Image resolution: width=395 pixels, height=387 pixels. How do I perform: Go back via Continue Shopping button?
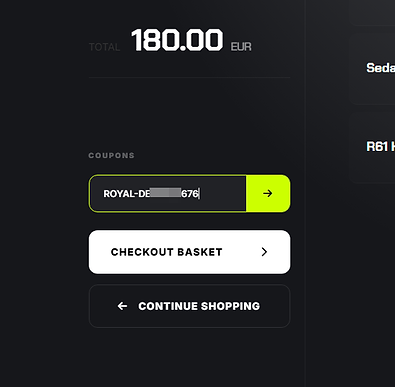point(189,306)
